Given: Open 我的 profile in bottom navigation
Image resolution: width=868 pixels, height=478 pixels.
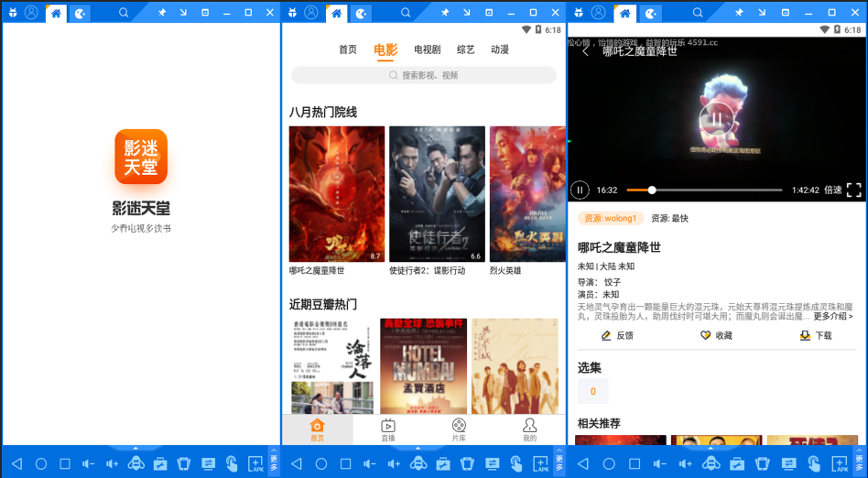Looking at the screenshot, I should click(530, 429).
